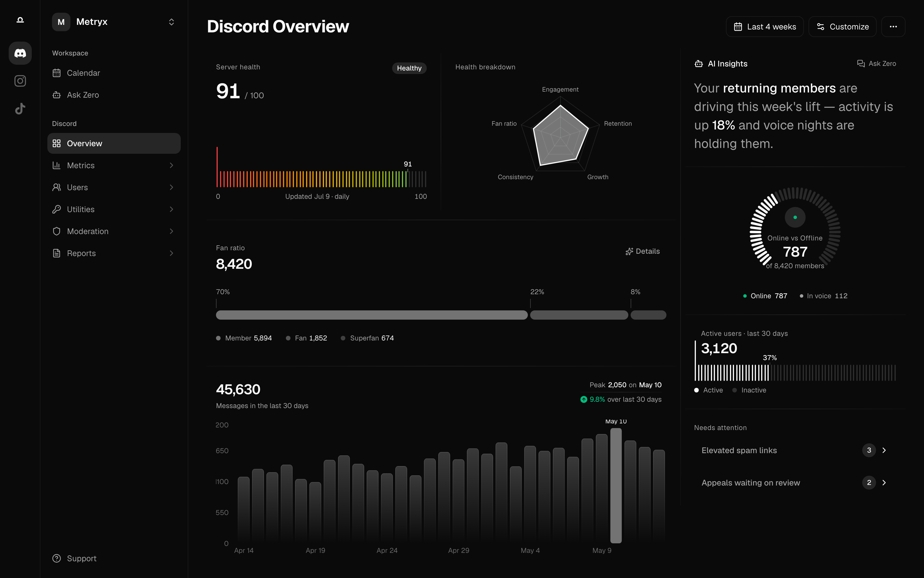This screenshot has height=578, width=924.
Task: Click the Customize button
Action: [x=842, y=27]
